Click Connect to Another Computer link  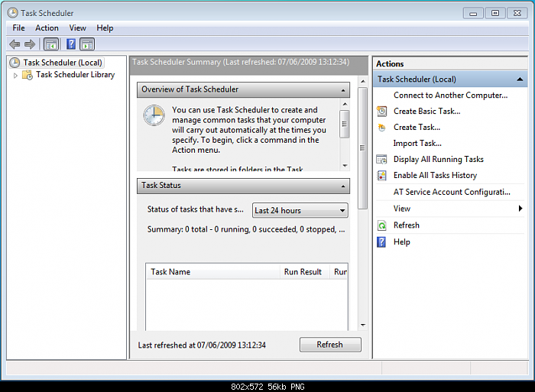pos(450,96)
